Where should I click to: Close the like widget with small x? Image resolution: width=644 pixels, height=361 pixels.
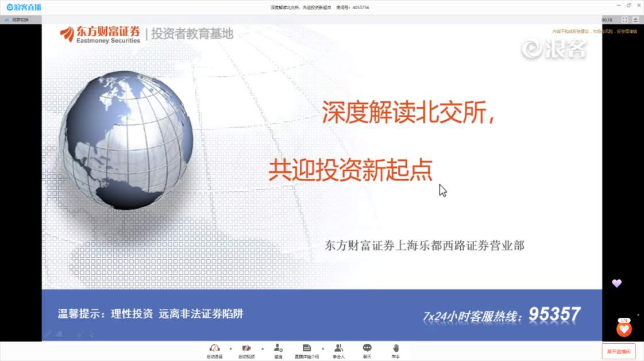pyautogui.click(x=638, y=315)
